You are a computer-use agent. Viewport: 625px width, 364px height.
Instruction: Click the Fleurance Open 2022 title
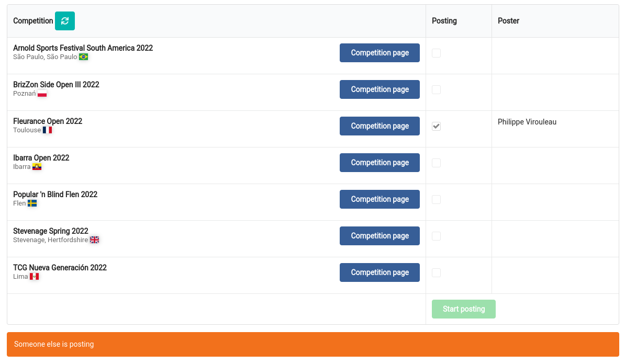[x=48, y=121]
